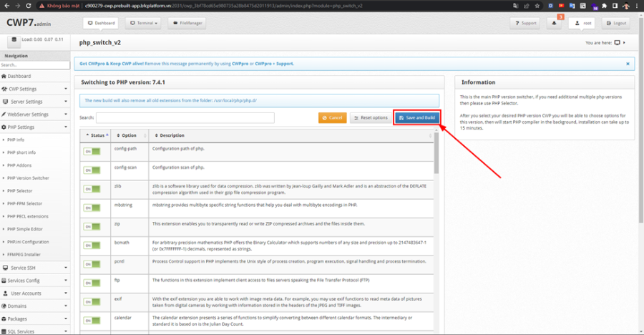
Task: Open Dashboard from top toolbar
Action: point(101,23)
